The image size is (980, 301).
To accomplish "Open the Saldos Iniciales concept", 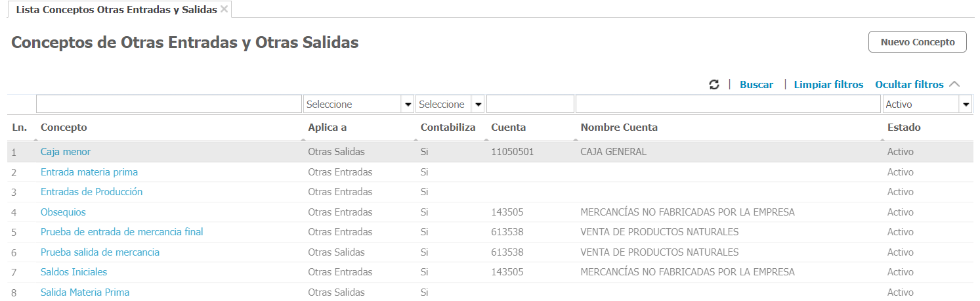I will (x=74, y=272).
